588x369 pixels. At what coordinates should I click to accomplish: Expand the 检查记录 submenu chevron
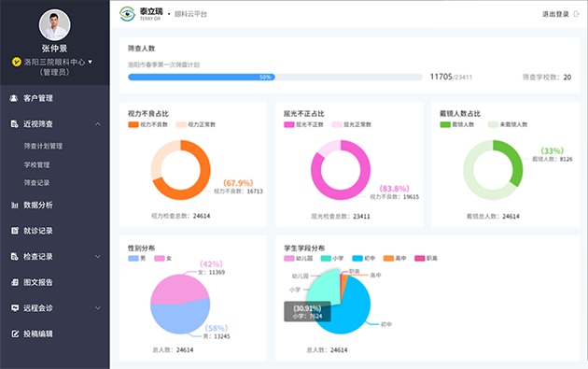98,257
